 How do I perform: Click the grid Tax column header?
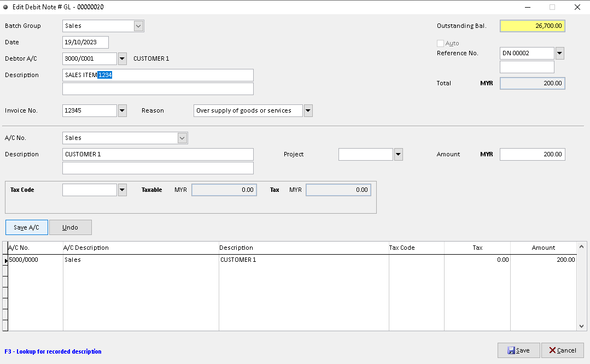[x=477, y=248]
